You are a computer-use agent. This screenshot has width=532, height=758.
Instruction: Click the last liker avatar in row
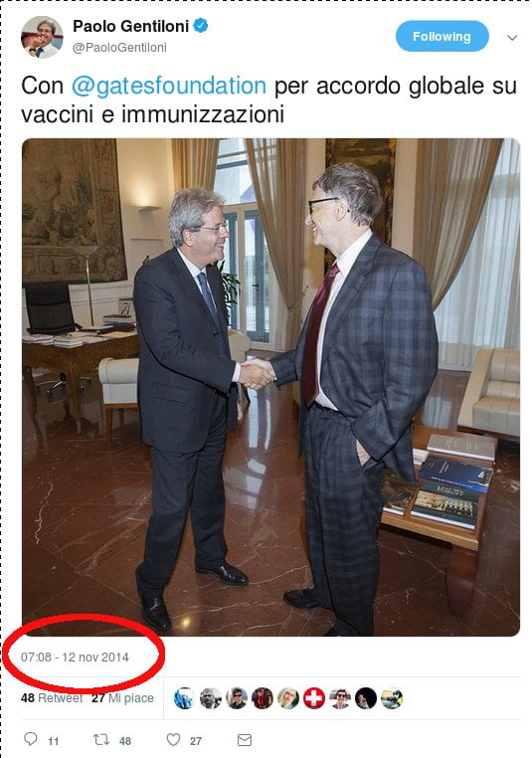pyautogui.click(x=392, y=698)
